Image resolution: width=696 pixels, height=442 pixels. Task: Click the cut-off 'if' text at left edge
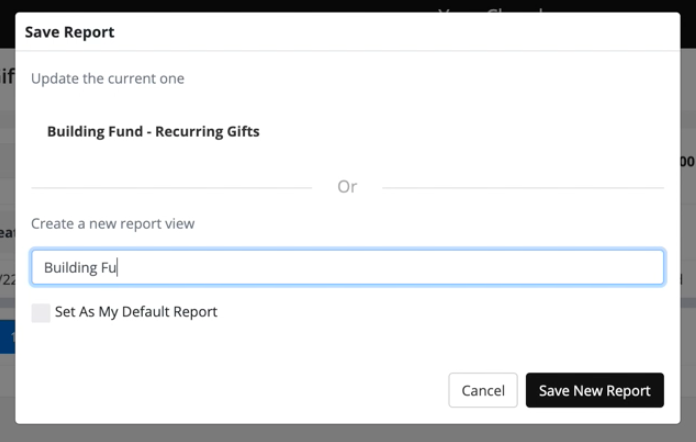click(6, 76)
